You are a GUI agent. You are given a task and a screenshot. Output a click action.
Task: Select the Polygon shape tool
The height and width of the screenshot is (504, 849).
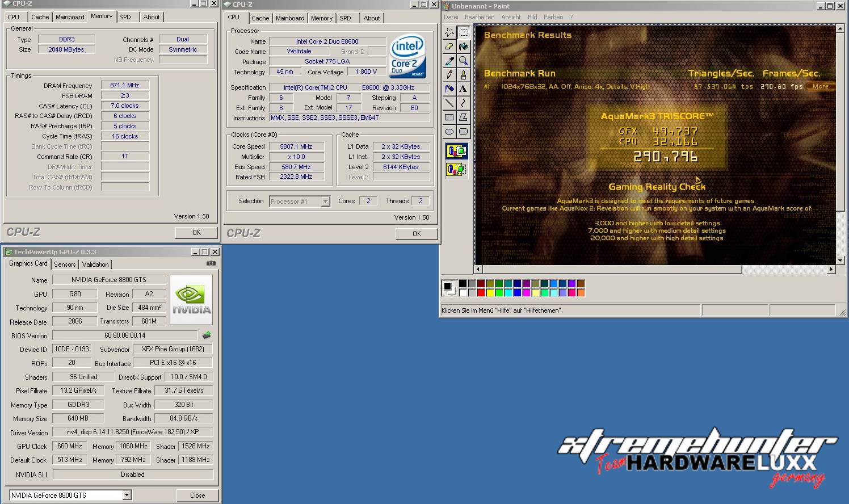464,117
